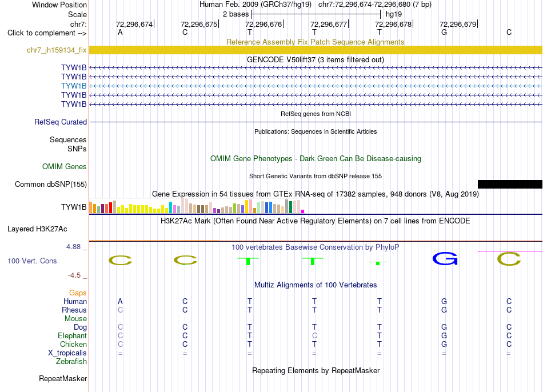This screenshot has height=392, width=543.
Task: Click the 'Gene Expression in 54 tissues' title
Action: [316, 194]
